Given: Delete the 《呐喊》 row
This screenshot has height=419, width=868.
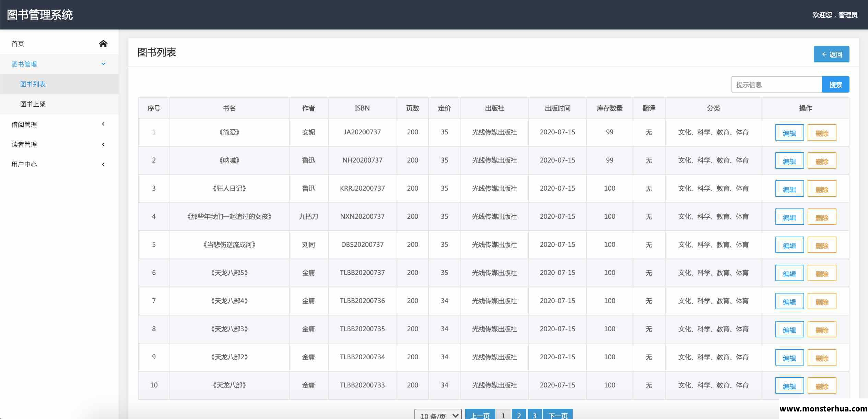Looking at the screenshot, I should 822,160.
